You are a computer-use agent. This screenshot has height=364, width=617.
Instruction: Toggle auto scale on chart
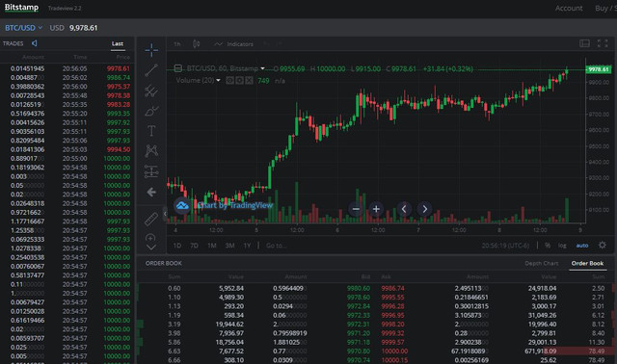click(x=582, y=246)
